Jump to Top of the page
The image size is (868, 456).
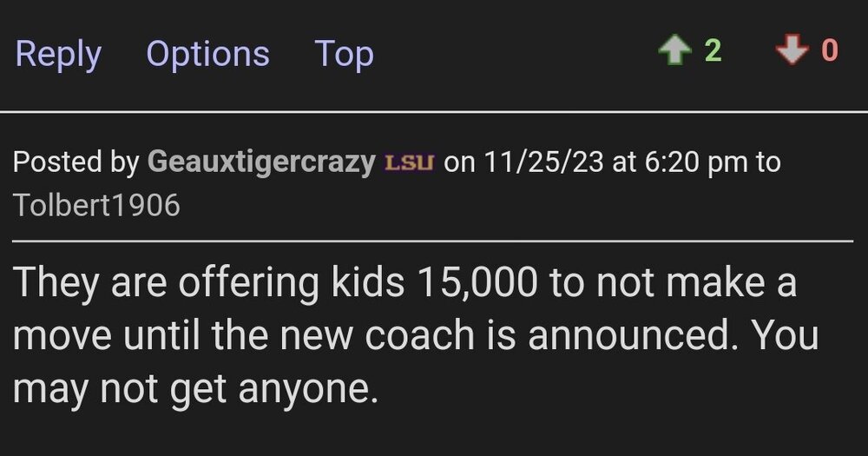pos(344,54)
